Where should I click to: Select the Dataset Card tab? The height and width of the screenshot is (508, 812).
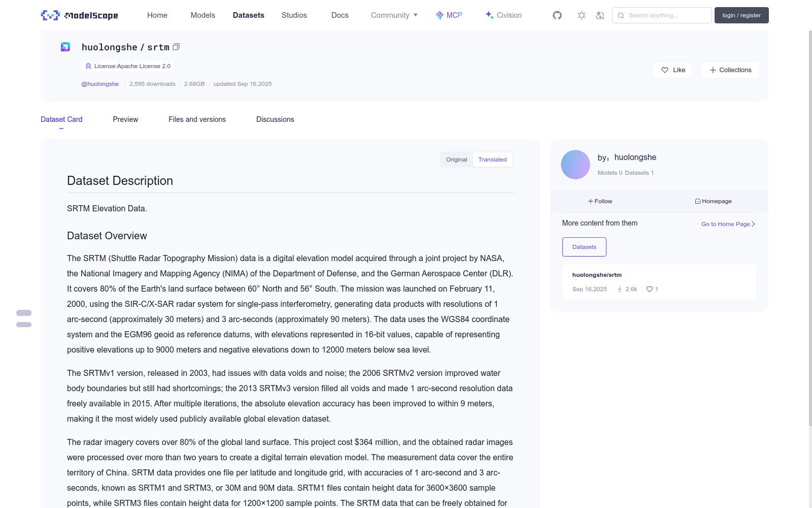(61, 119)
